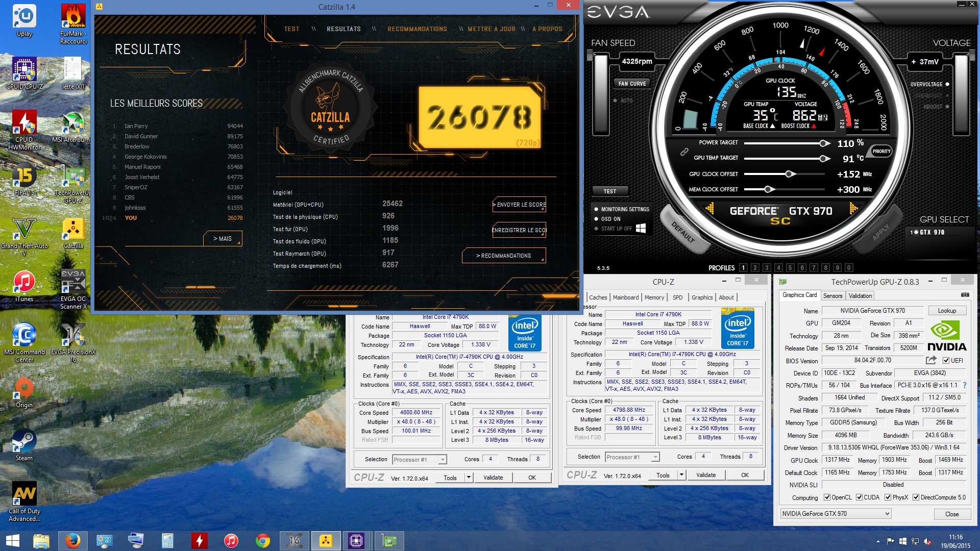
Task: Open the TechPowerUp GPU-Z desktop shortcut
Action: pyautogui.click(x=73, y=185)
